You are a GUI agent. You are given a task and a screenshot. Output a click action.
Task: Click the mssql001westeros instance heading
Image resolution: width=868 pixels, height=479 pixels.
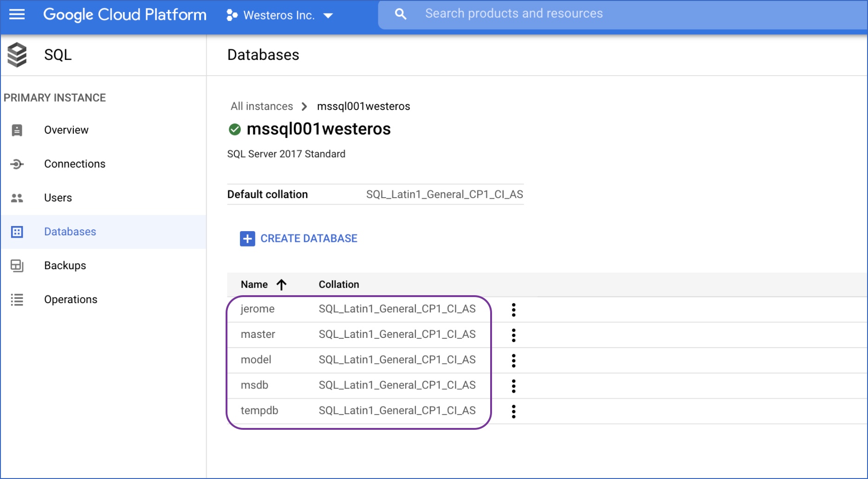point(319,129)
